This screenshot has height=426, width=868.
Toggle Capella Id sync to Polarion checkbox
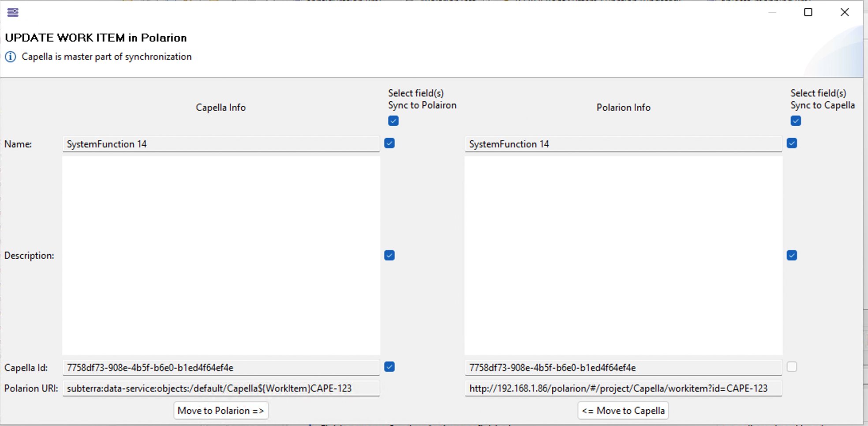pos(389,367)
